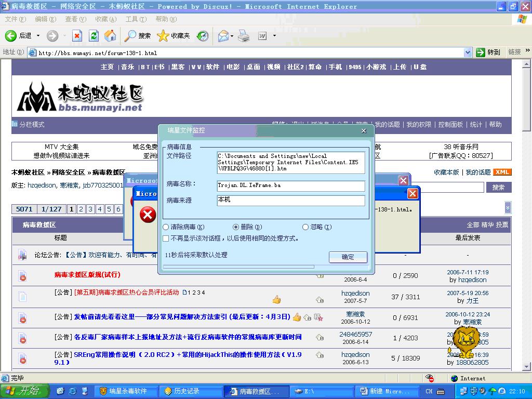
Task: Click the Print toolbar icon
Action: coord(244,36)
